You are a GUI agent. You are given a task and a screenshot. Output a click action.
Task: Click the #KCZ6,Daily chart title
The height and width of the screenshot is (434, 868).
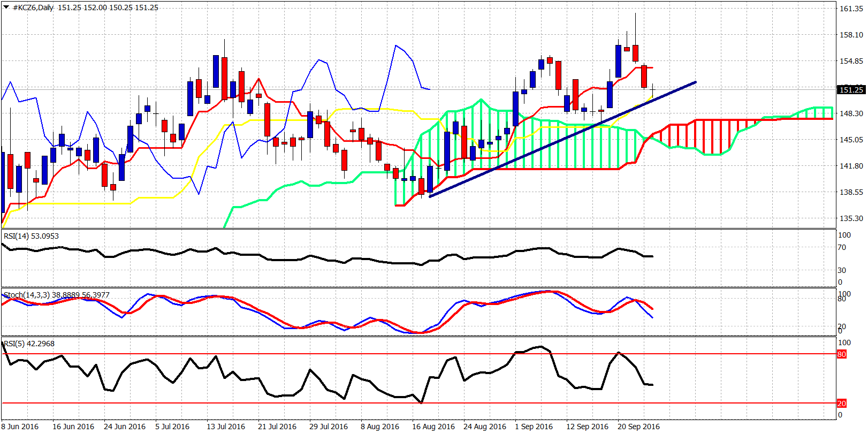33,7
